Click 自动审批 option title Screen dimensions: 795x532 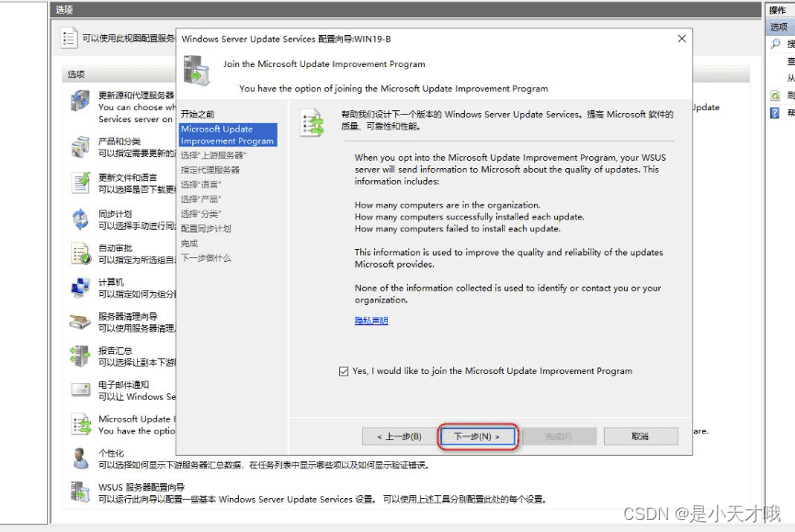click(115, 248)
